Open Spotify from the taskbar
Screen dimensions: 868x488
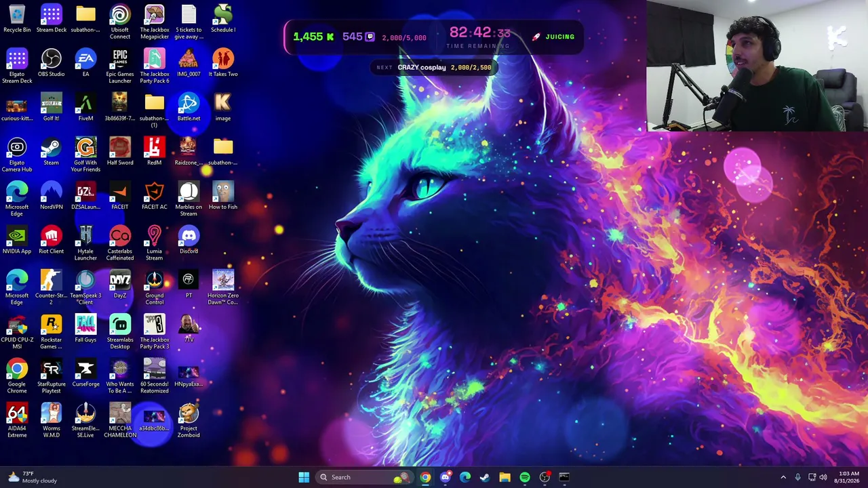(x=525, y=477)
